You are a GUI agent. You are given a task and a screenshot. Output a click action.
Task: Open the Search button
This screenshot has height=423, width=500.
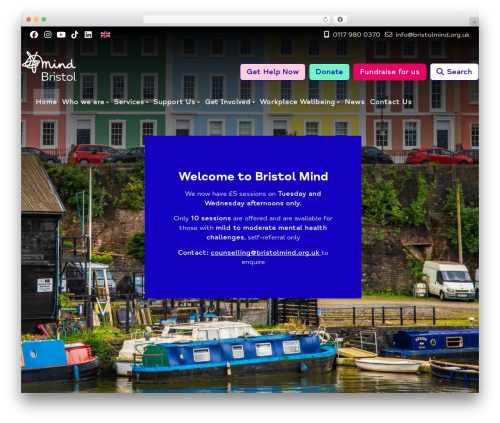[454, 72]
